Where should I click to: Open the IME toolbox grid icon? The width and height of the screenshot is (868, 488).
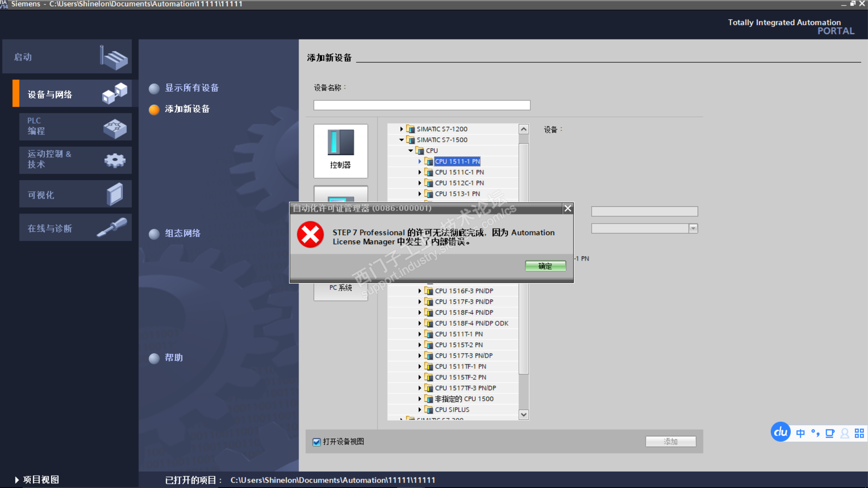tap(859, 433)
